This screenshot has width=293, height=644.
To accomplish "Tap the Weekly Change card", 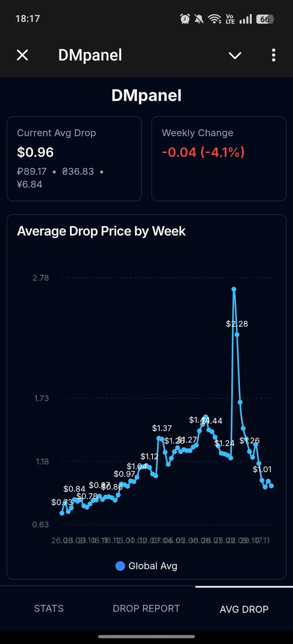I will [219, 158].
